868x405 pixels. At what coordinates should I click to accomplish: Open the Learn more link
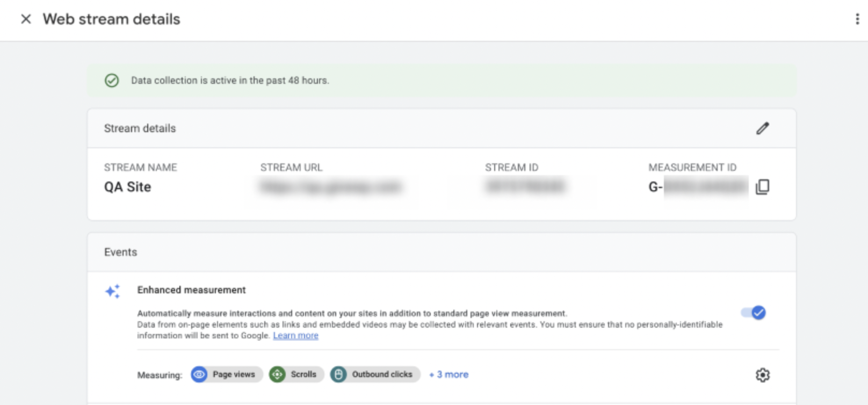295,336
